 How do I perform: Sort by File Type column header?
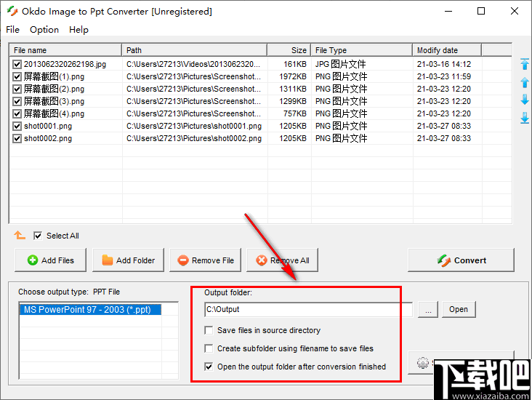coord(362,50)
